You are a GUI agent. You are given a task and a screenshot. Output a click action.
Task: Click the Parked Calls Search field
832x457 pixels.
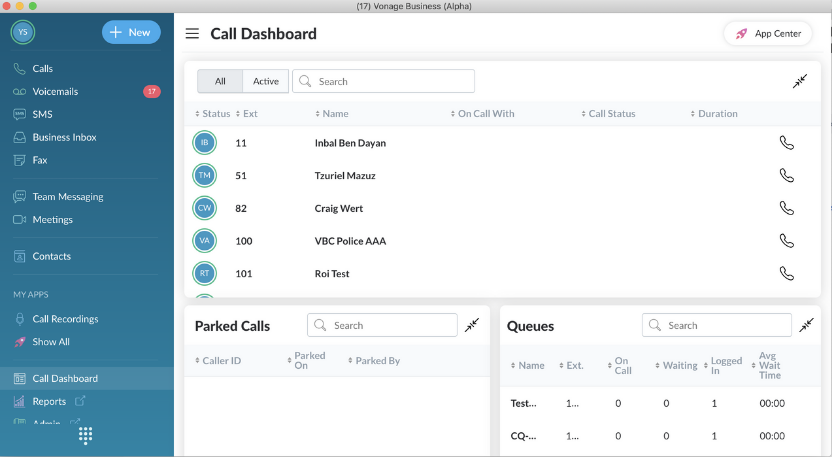click(382, 325)
